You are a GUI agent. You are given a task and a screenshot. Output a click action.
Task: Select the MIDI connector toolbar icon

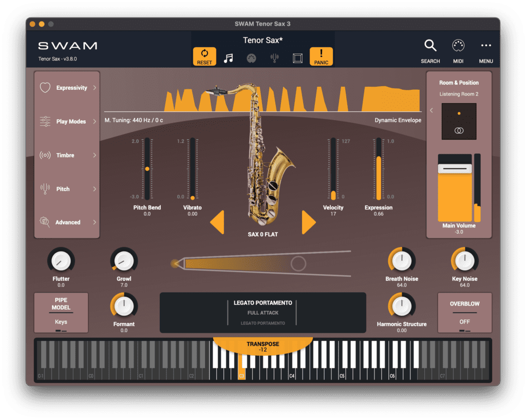pos(251,57)
